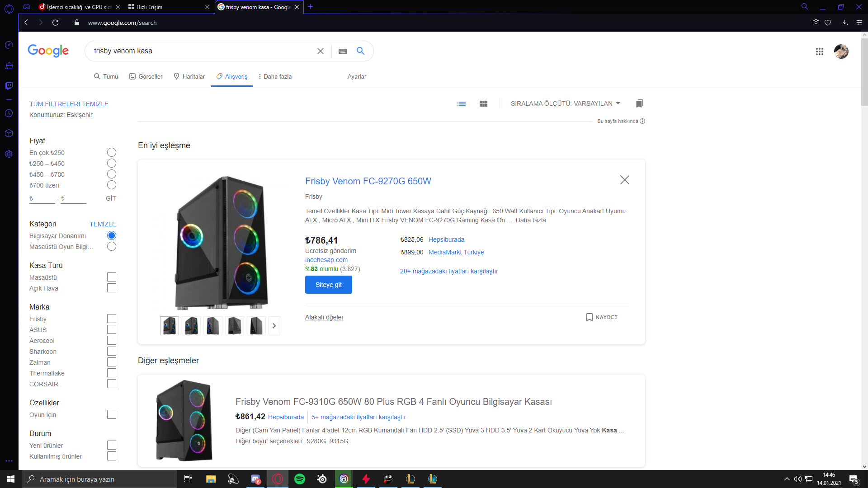Check the Frisby brand filter
868x488 pixels.
[112, 319]
